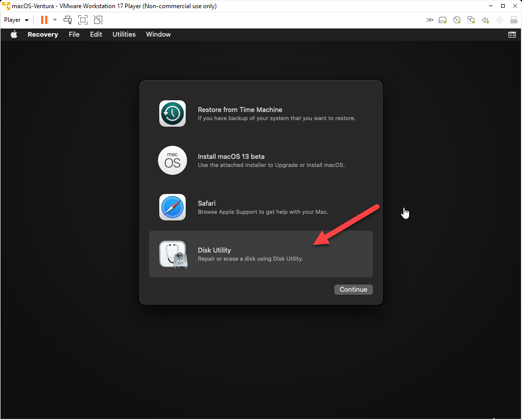The image size is (522, 420).
Task: Open the File menu
Action: (x=74, y=35)
